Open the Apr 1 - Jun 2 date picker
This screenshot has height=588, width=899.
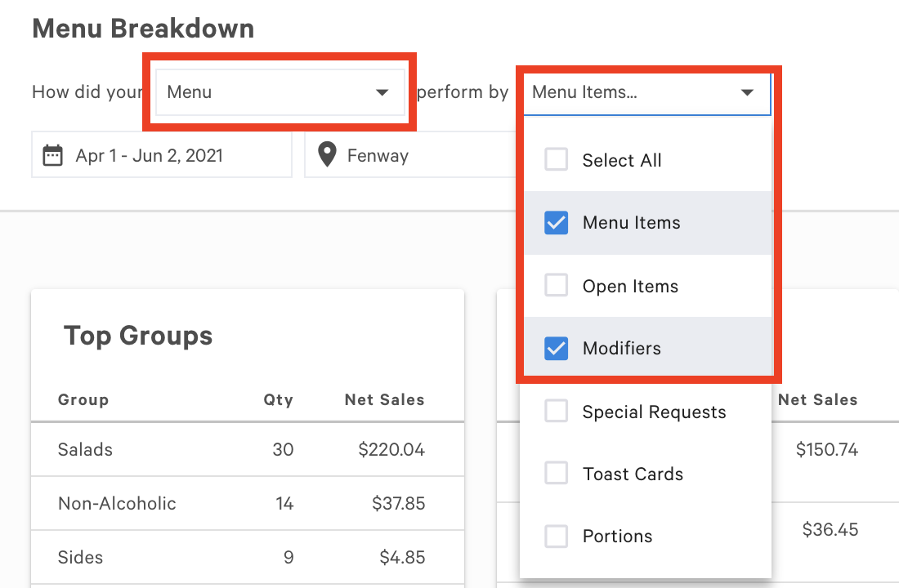pyautogui.click(x=161, y=154)
